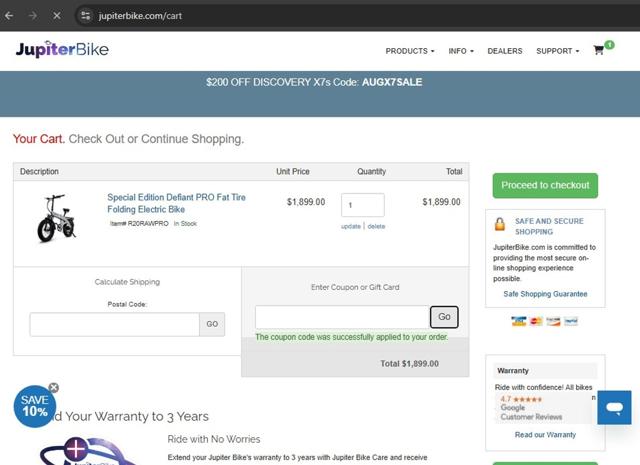Click the Warranty heading in sidebar

click(x=513, y=371)
